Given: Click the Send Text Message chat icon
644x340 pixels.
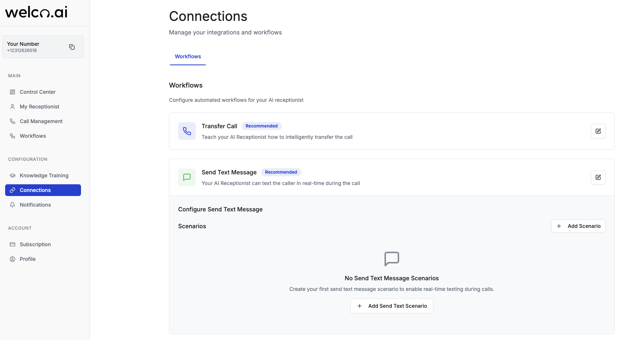Looking at the screenshot, I should [x=187, y=177].
